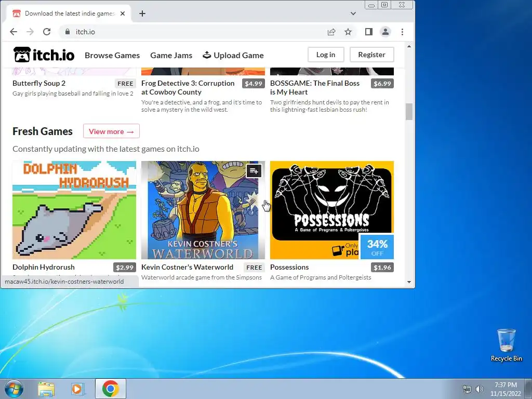Screen dimensions: 532x399
Task: Click the itch.io logo
Action: pos(44,55)
